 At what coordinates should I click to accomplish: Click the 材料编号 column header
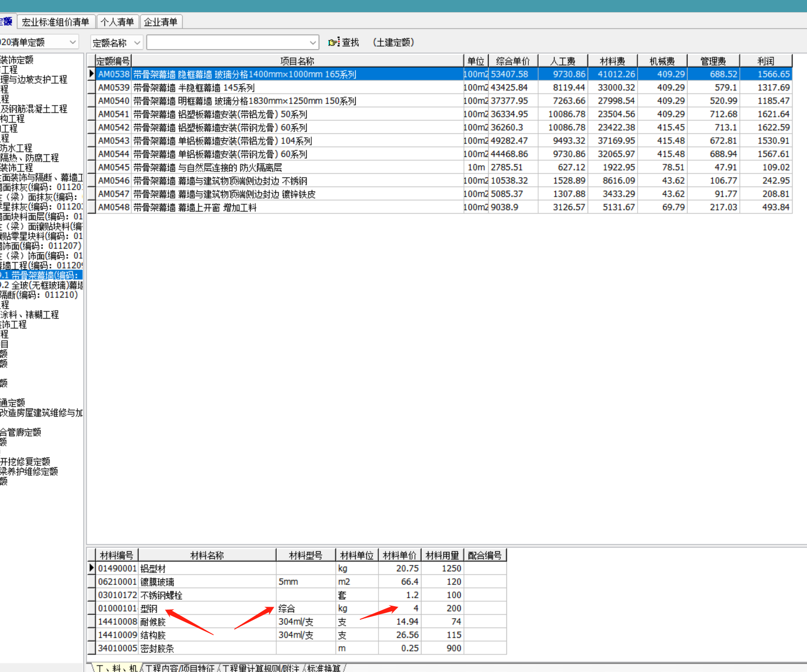117,555
